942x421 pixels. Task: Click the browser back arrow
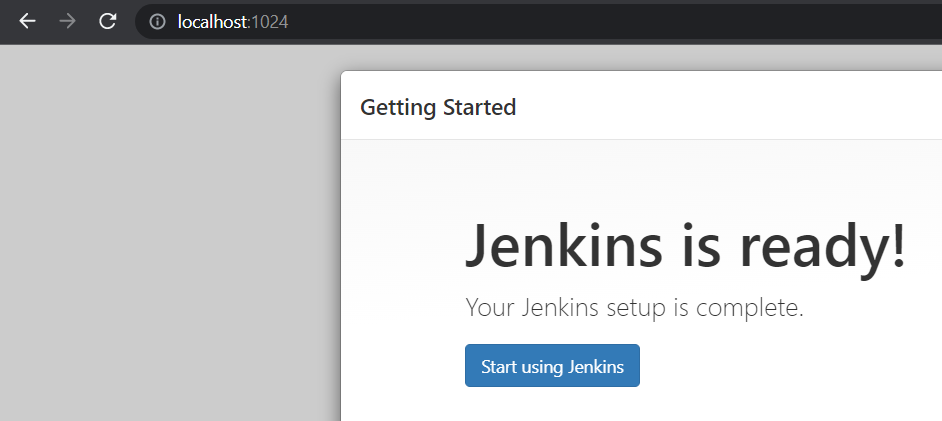[27, 21]
